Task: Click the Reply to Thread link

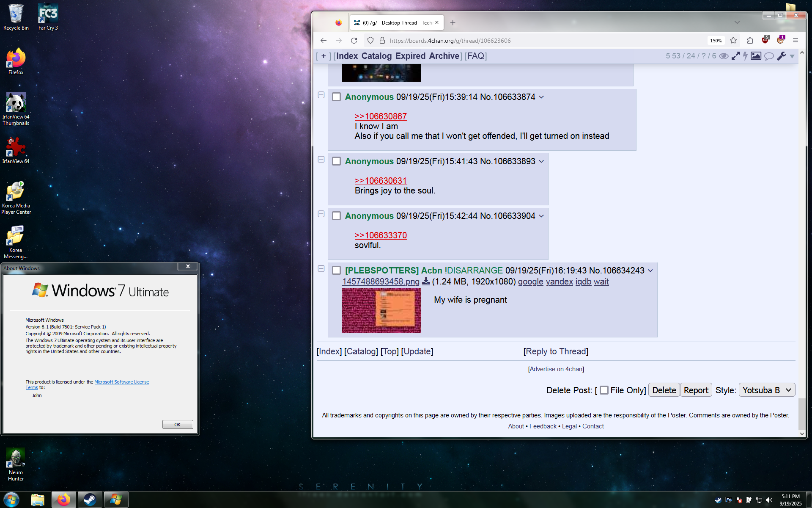Action: pyautogui.click(x=556, y=351)
